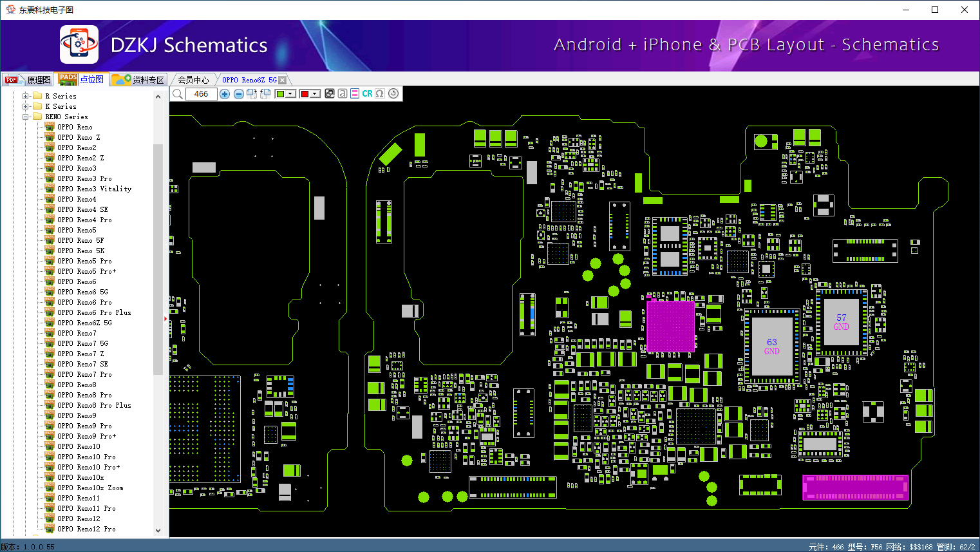The image size is (980, 552).
Task: Click the chip pad labeled 63 GND
Action: click(772, 347)
